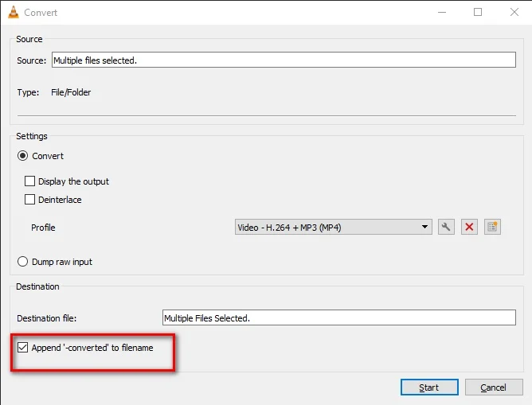Maximize the Convert dialog window
This screenshot has width=532, height=405.
(x=478, y=12)
